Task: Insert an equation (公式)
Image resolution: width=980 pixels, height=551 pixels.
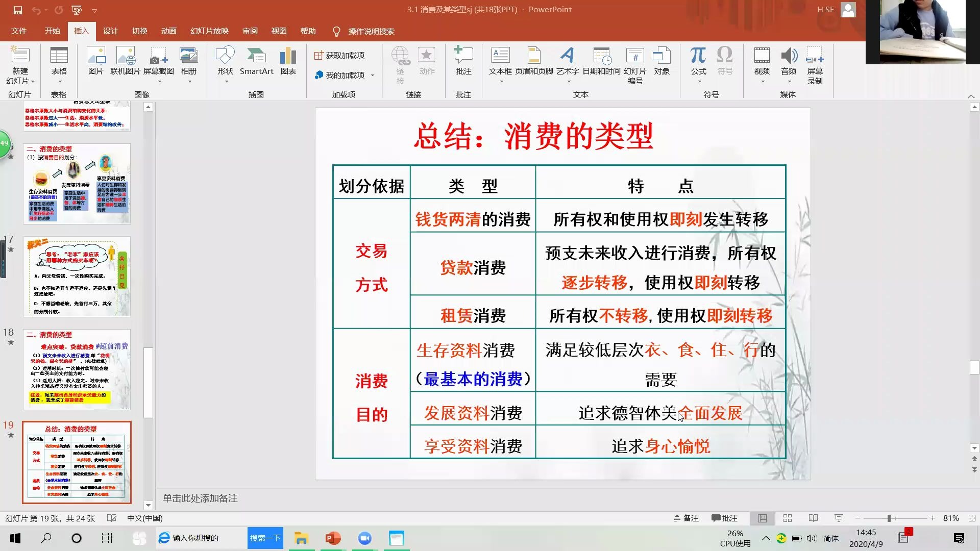Action: 698,65
